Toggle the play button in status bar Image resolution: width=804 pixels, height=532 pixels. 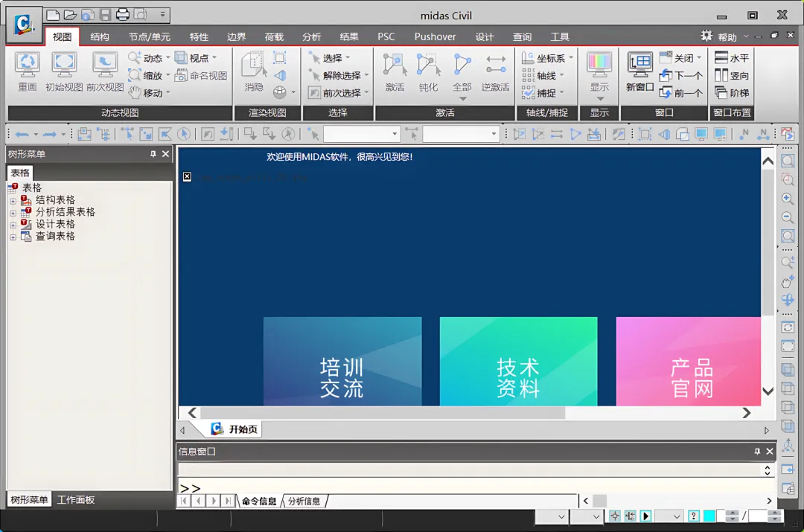(646, 516)
